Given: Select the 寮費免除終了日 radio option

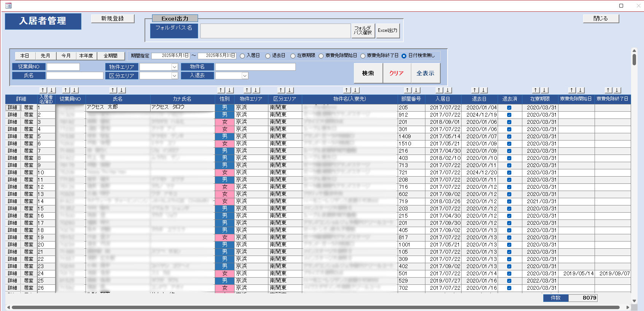Looking at the screenshot, I should (363, 56).
